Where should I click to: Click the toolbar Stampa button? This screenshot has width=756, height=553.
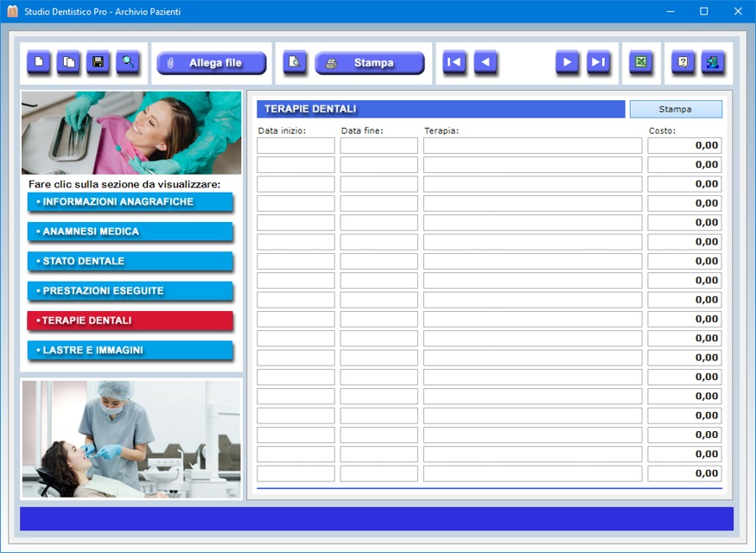[x=369, y=63]
